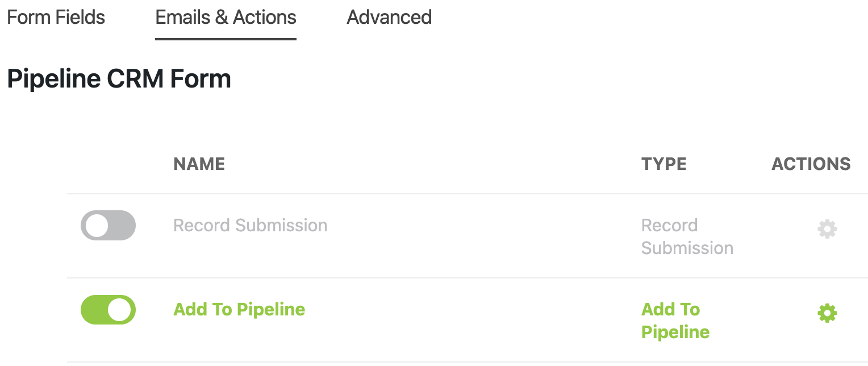Click Record Submission in the type column
This screenshot has height=366, width=868.
click(x=686, y=236)
